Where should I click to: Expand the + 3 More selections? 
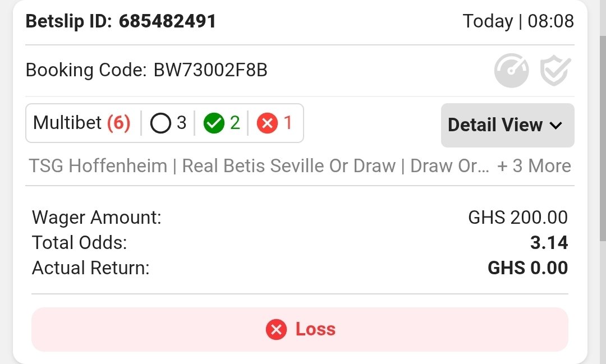pyautogui.click(x=534, y=166)
